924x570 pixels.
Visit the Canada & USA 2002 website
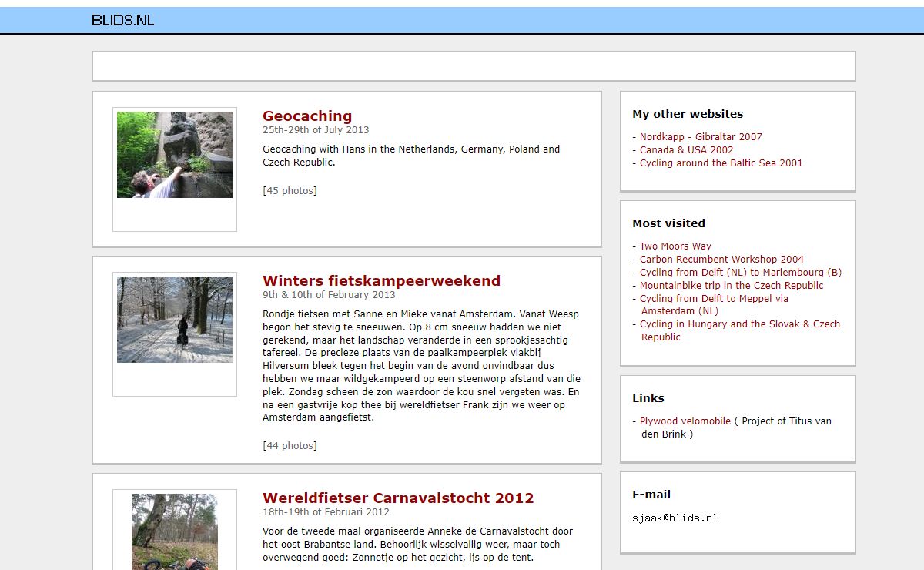point(686,150)
